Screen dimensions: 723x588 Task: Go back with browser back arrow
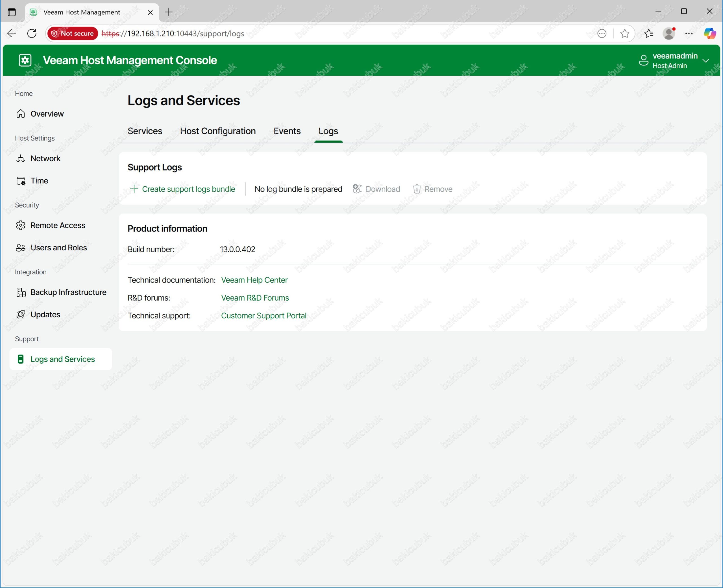[x=12, y=33]
